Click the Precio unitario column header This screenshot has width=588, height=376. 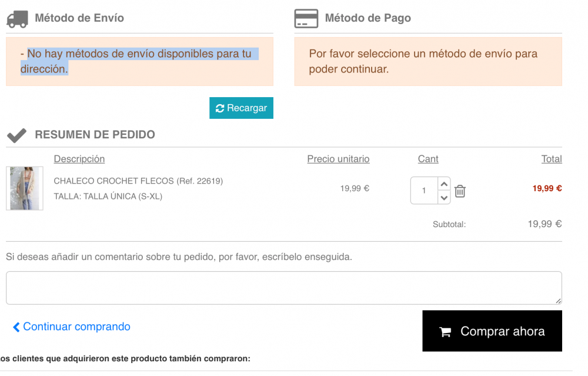338,159
